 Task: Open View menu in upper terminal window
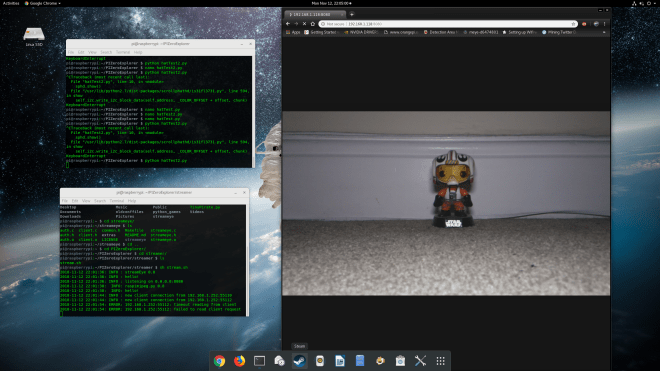[92, 52]
